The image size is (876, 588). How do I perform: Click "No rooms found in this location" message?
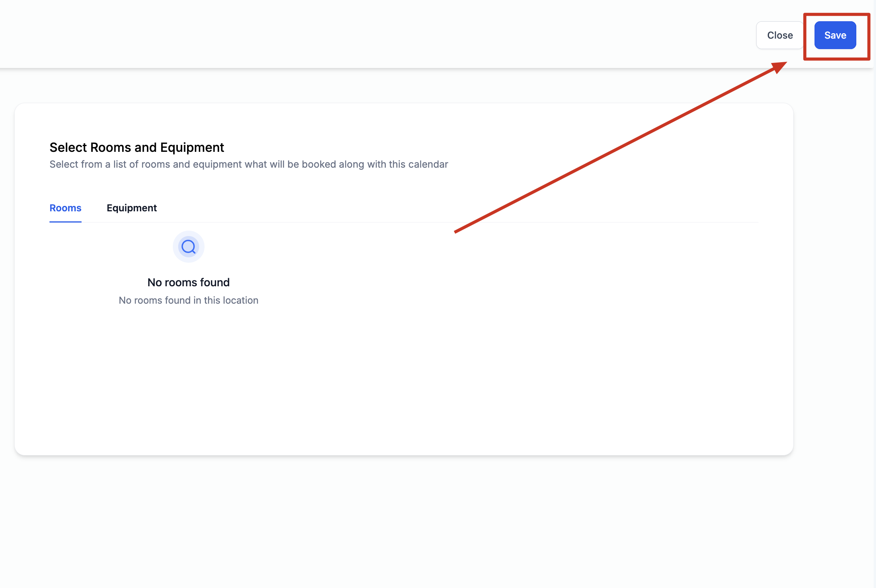pos(188,300)
